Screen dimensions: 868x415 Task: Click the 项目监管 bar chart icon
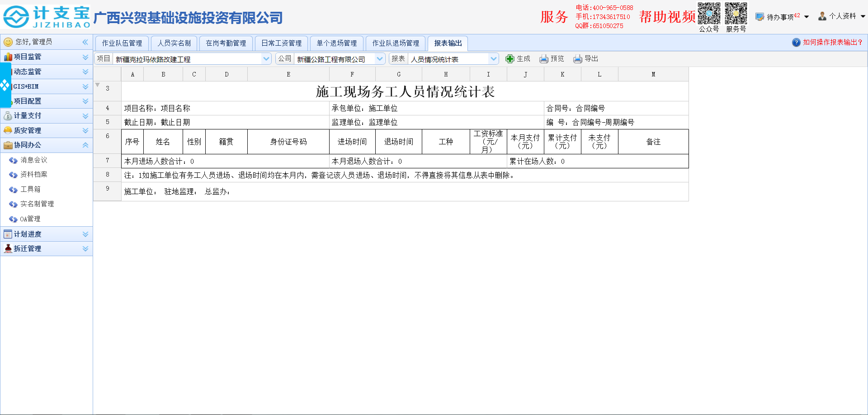pos(8,57)
